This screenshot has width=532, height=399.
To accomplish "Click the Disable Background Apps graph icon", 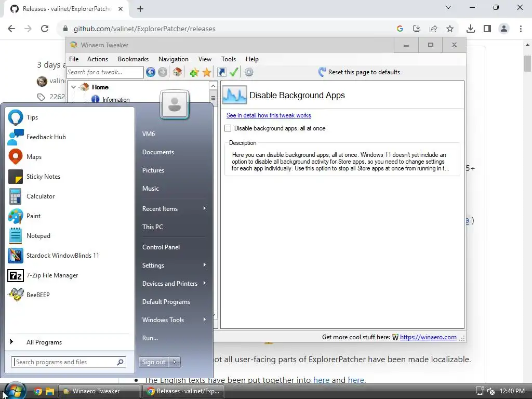I will coord(234,95).
